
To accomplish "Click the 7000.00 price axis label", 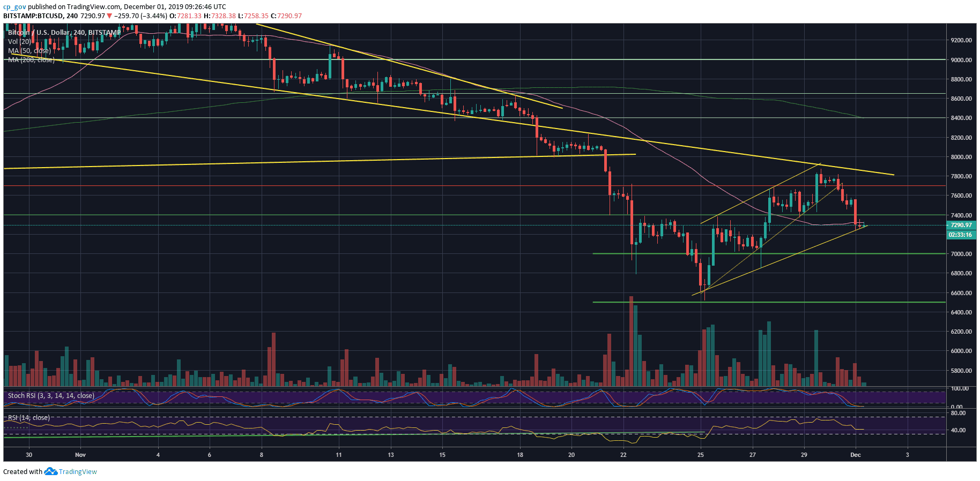I will point(961,254).
